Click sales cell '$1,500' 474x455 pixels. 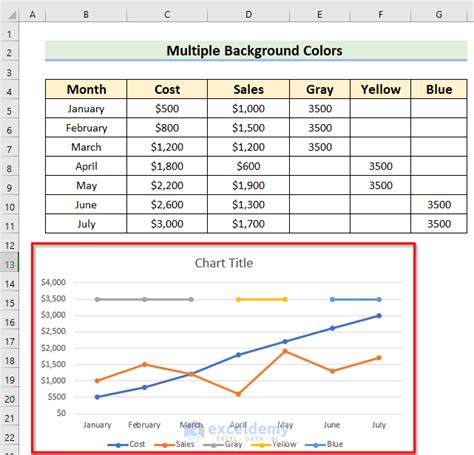coord(248,128)
